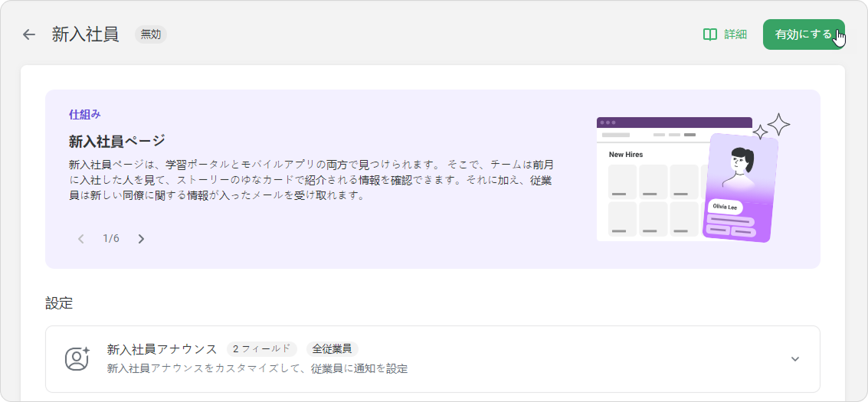This screenshot has width=868, height=402.
Task: Click the back arrow beside 新入社員
Action: [x=29, y=34]
